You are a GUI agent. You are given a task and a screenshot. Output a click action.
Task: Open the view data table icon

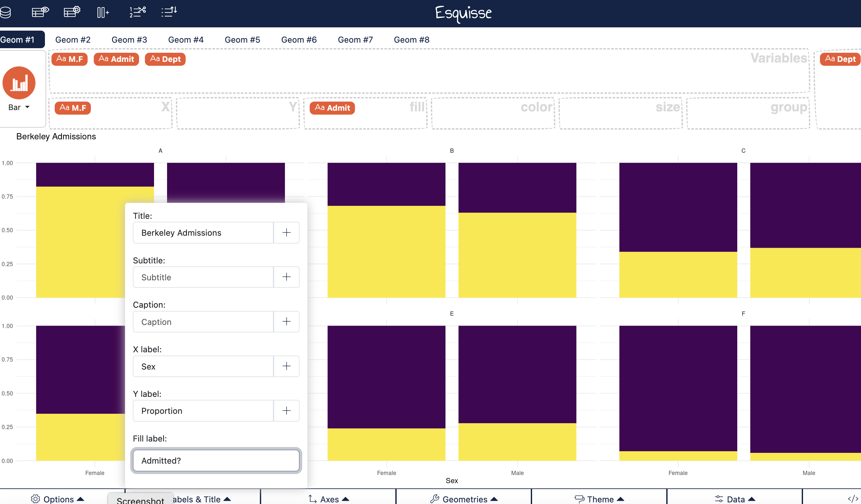[x=40, y=12]
